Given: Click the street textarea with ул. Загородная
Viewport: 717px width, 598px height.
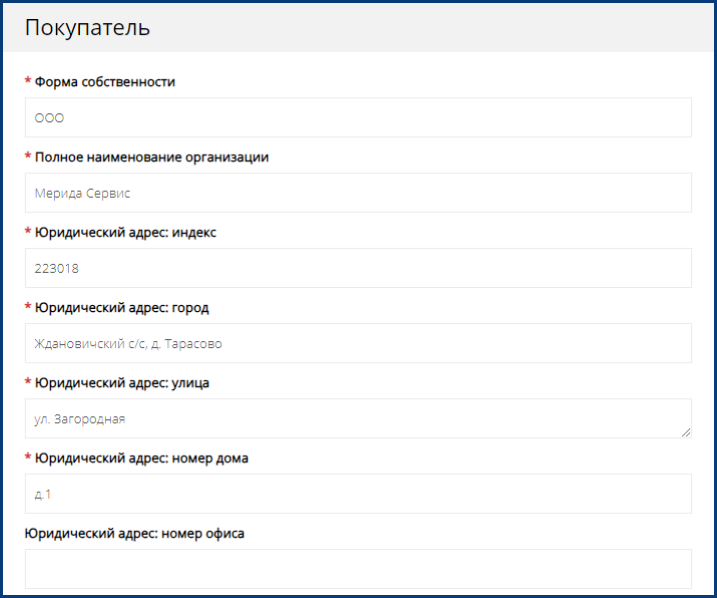Looking at the screenshot, I should 357,418.
